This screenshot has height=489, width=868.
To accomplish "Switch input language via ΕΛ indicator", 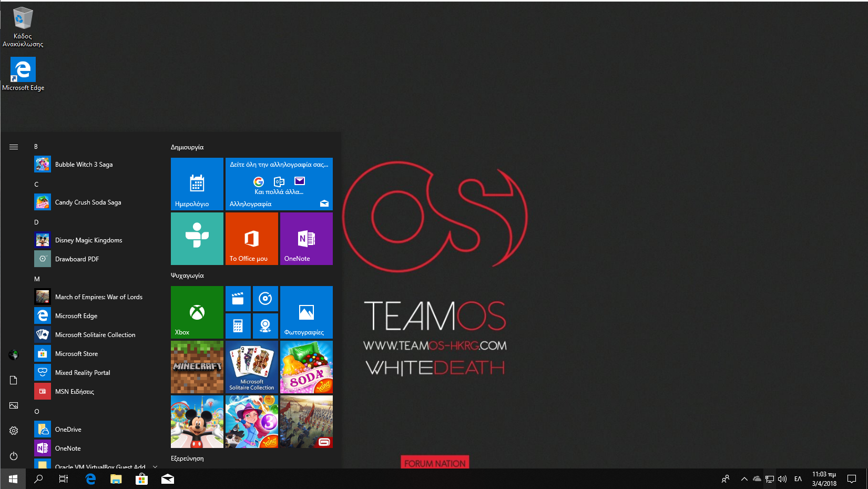I will [x=798, y=479].
